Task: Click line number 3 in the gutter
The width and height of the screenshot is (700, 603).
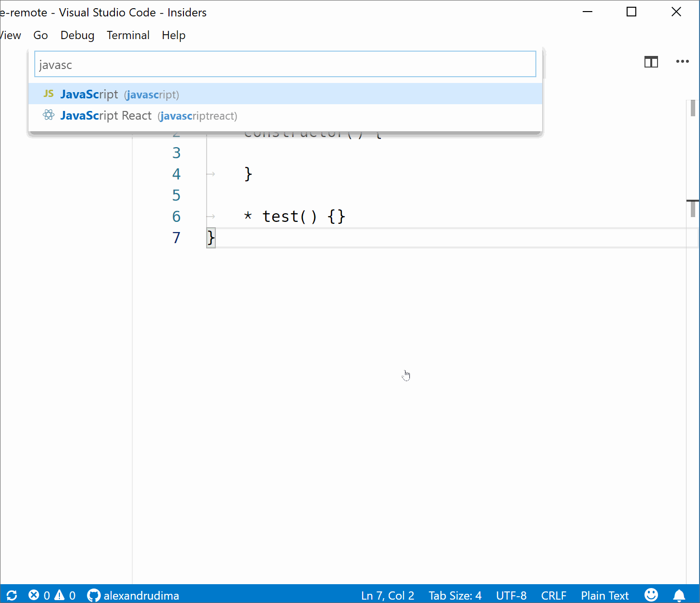Action: pos(177,153)
